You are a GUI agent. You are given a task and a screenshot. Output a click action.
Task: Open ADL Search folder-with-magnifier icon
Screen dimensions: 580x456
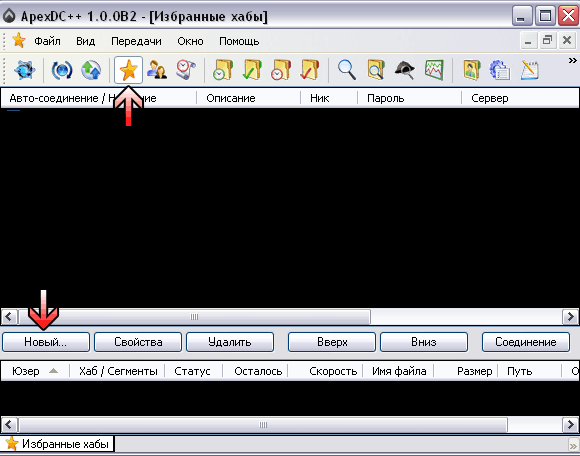[376, 70]
